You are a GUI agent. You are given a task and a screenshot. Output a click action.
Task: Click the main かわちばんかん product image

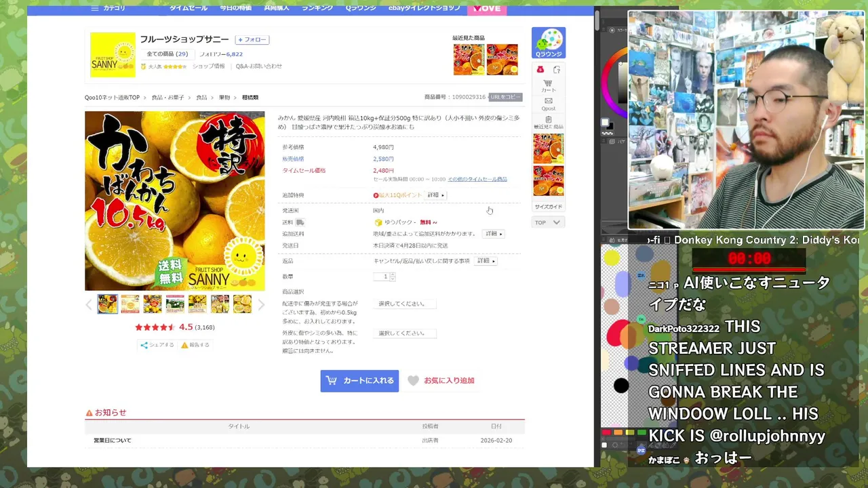pyautogui.click(x=175, y=201)
